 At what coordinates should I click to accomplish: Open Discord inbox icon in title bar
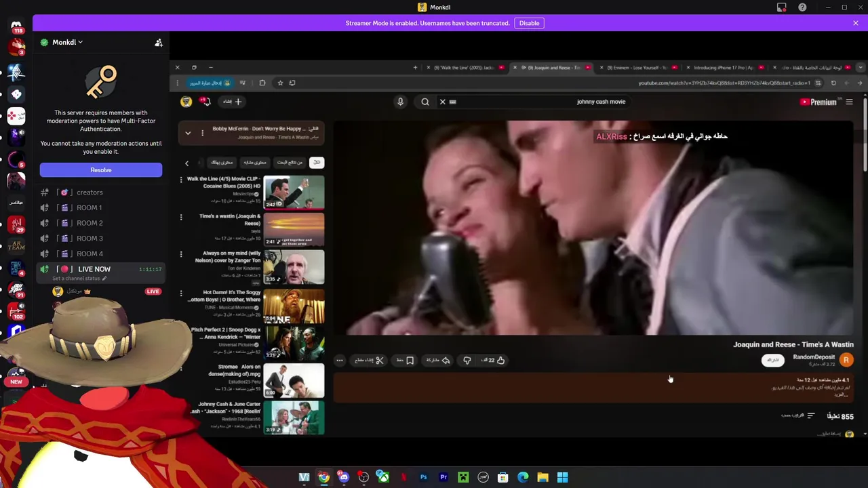(x=782, y=7)
